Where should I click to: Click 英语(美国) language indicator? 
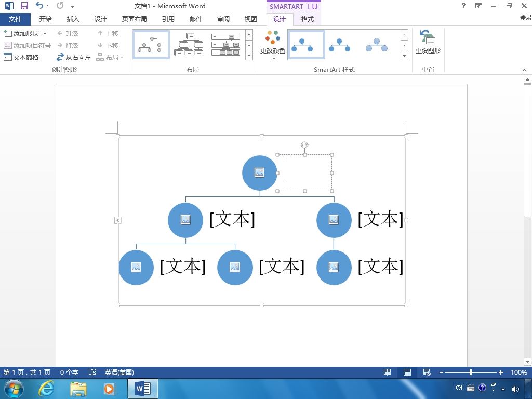(119, 372)
